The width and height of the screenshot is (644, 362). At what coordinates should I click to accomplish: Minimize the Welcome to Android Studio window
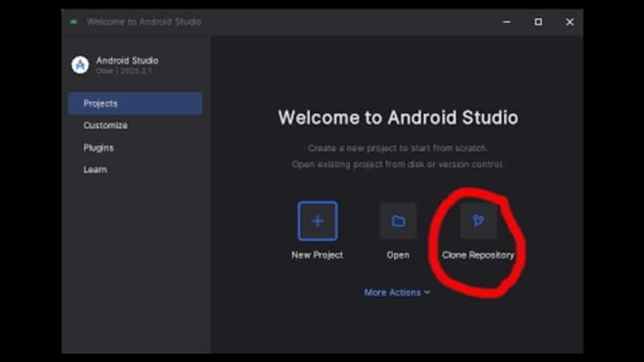click(x=508, y=22)
